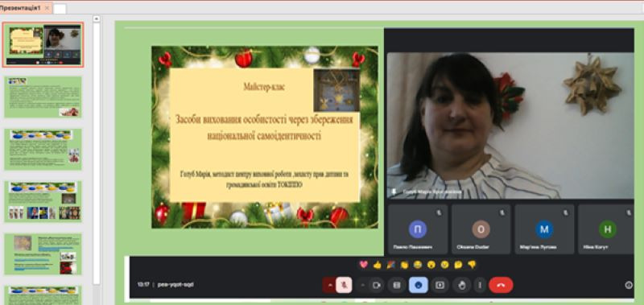This screenshot has width=644, height=305.
Task: Click muted mic icon on O tile
Action: tap(502, 212)
